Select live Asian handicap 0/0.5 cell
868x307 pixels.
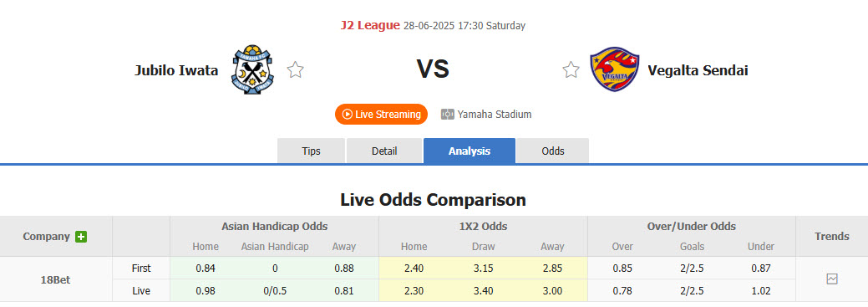pyautogui.click(x=275, y=291)
